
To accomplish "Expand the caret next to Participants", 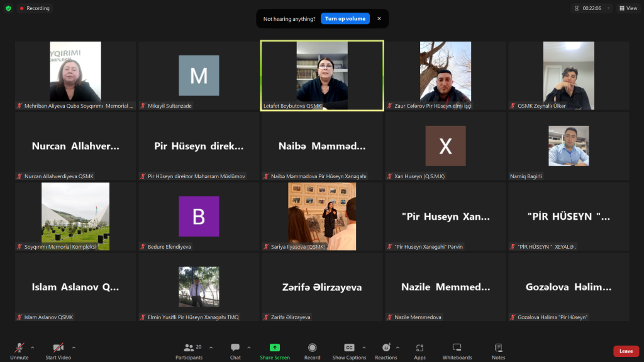I will coord(211,348).
